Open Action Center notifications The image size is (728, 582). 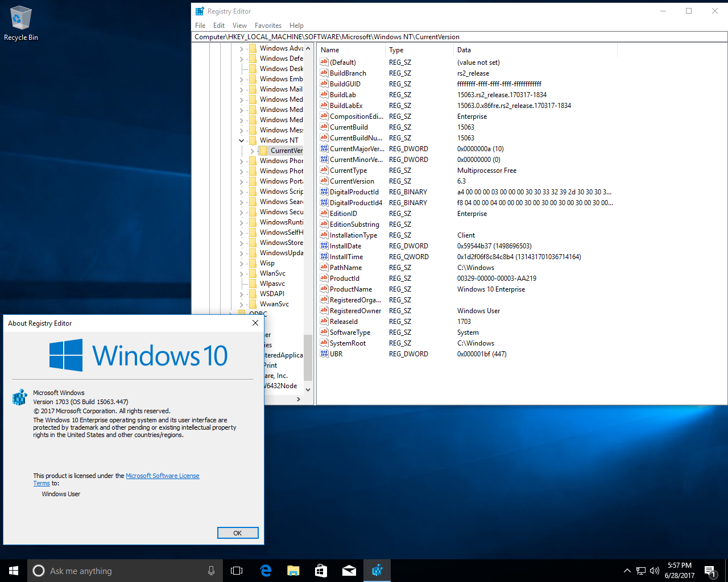click(710, 571)
